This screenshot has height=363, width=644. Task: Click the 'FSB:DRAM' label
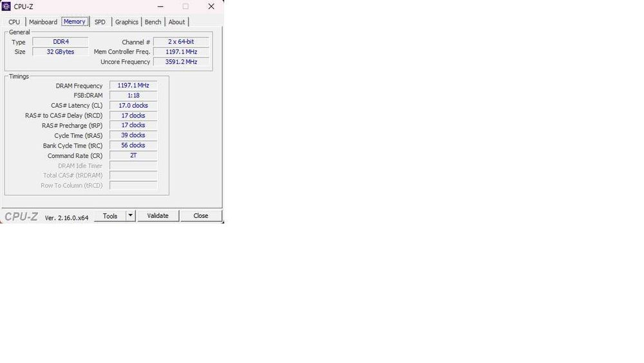pos(88,95)
